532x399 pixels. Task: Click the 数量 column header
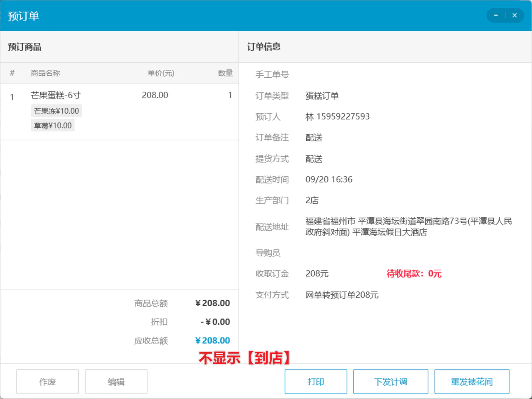click(225, 73)
